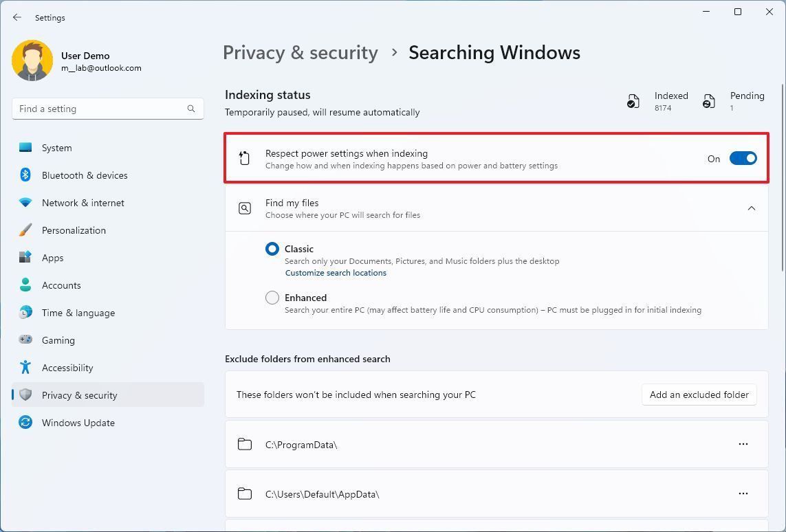Open options for C:\Users\Default\AppData\ folder
The width and height of the screenshot is (786, 532).
pyautogui.click(x=743, y=494)
